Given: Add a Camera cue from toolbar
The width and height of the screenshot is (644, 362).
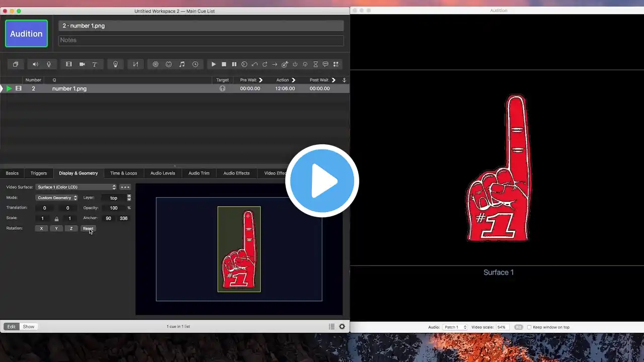Looking at the screenshot, I should click(82, 64).
